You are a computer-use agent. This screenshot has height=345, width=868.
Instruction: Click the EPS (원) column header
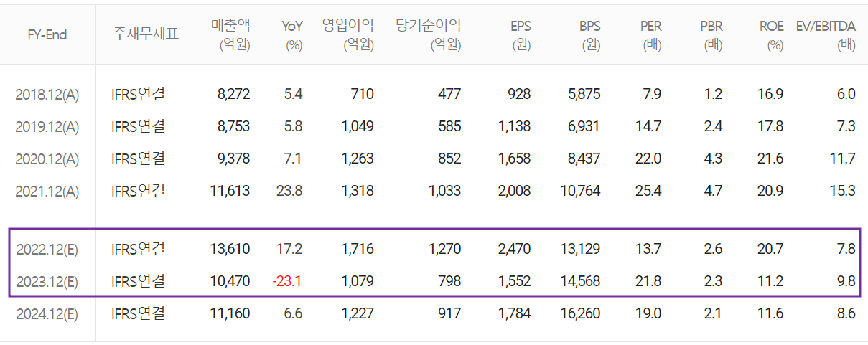point(521,35)
